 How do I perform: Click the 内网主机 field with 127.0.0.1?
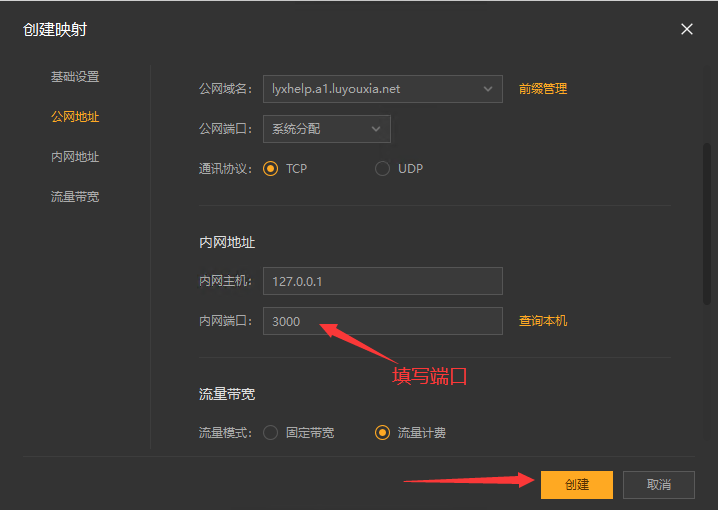(x=383, y=281)
